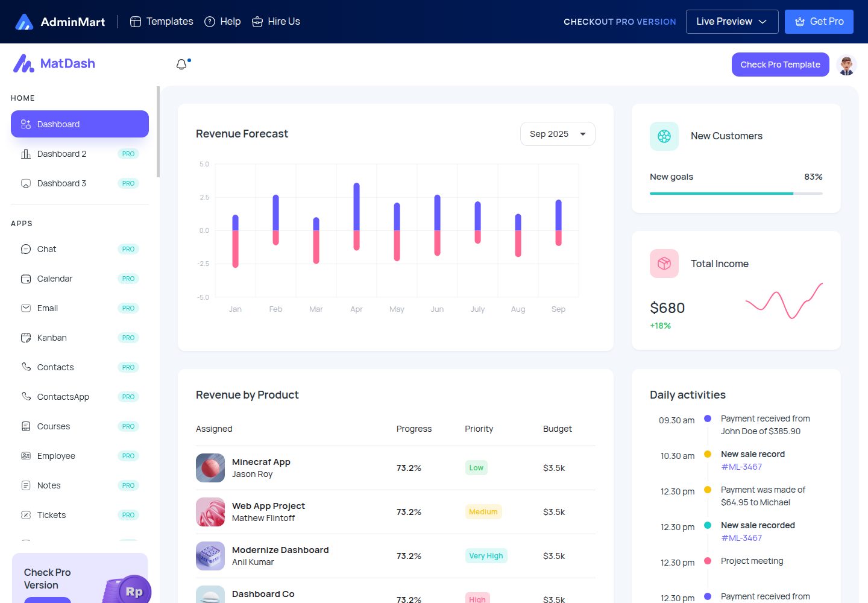The width and height of the screenshot is (868, 603).
Task: Open the #ML-3467 link at 10.30 am
Action: pos(741,467)
